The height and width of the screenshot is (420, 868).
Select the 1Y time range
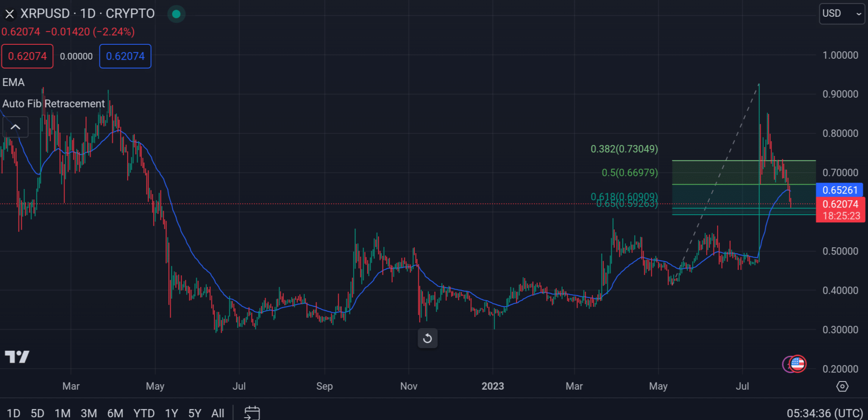[171, 413]
